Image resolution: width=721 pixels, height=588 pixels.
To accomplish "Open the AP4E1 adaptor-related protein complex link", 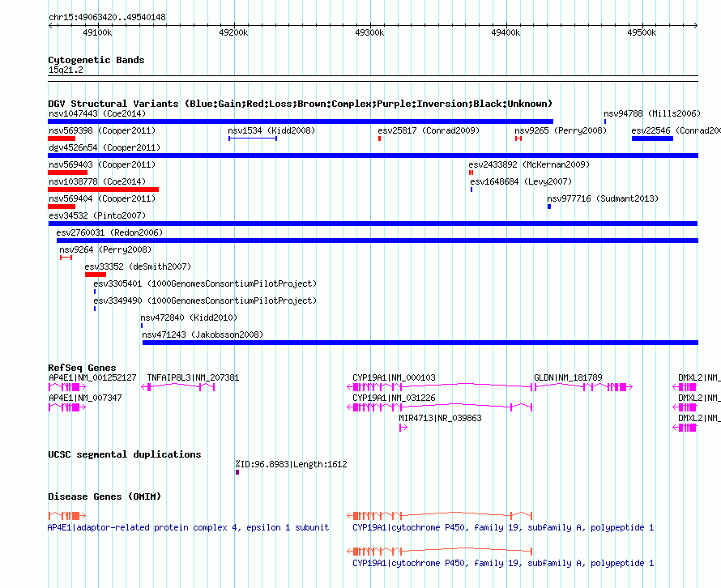I will point(189,527).
